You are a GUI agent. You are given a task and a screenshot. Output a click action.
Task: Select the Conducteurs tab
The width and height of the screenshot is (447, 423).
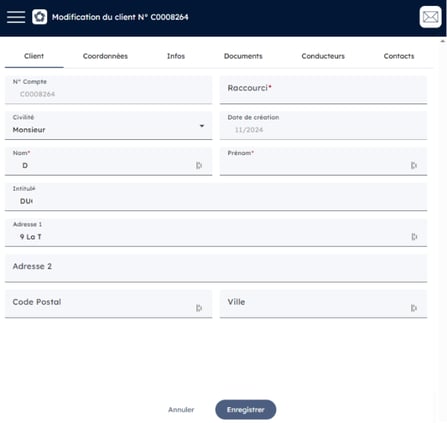[x=323, y=56]
